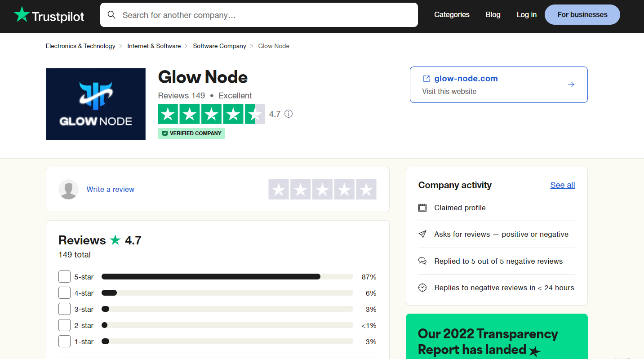Image resolution: width=644 pixels, height=359 pixels.
Task: Click the 2-star <1% rating bar
Action: tap(227, 325)
